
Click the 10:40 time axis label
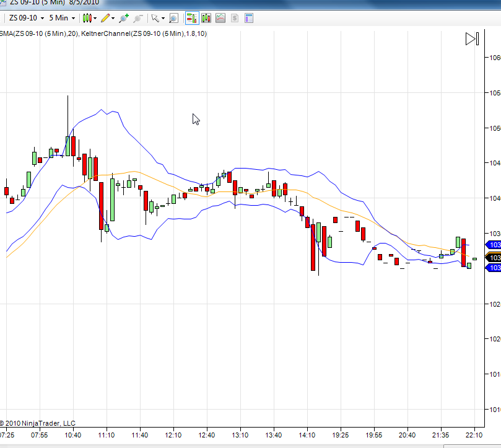(73, 435)
